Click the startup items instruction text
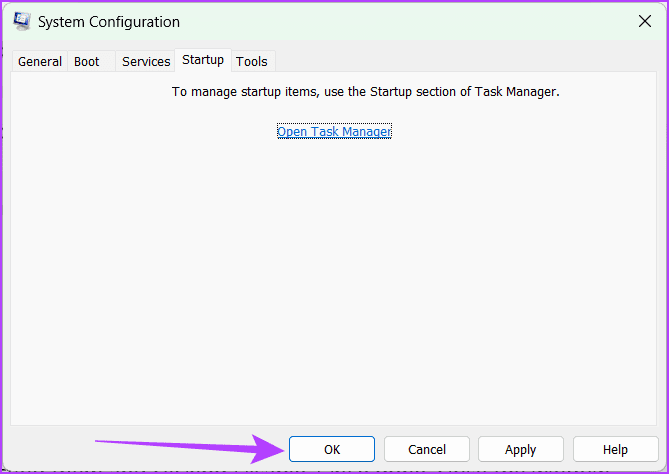Image resolution: width=669 pixels, height=474 pixels. [x=366, y=92]
